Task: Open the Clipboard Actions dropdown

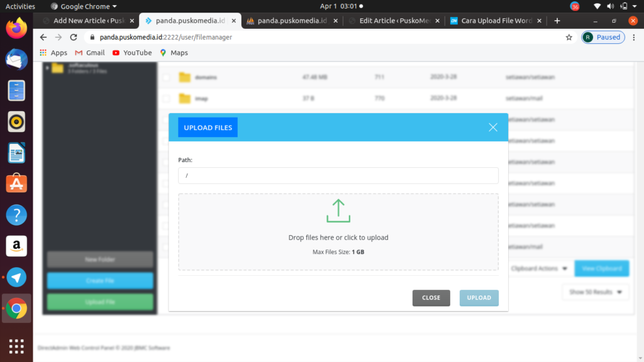Action: point(539,268)
